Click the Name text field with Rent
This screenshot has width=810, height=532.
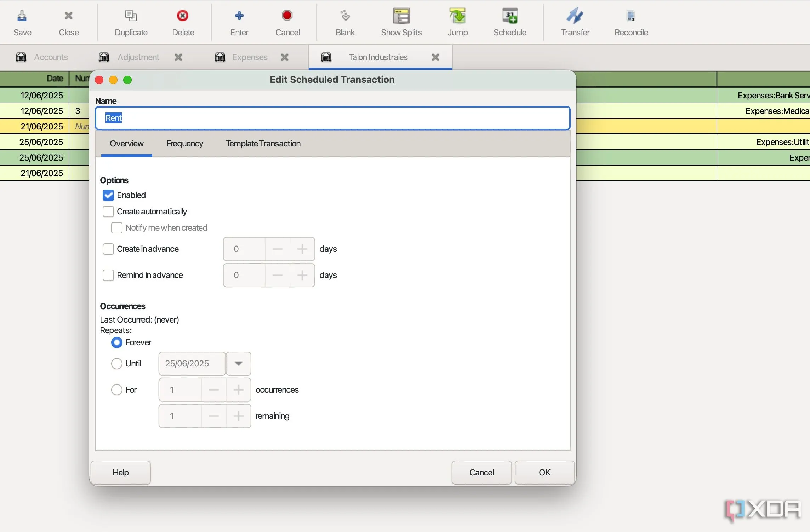pyautogui.click(x=333, y=118)
